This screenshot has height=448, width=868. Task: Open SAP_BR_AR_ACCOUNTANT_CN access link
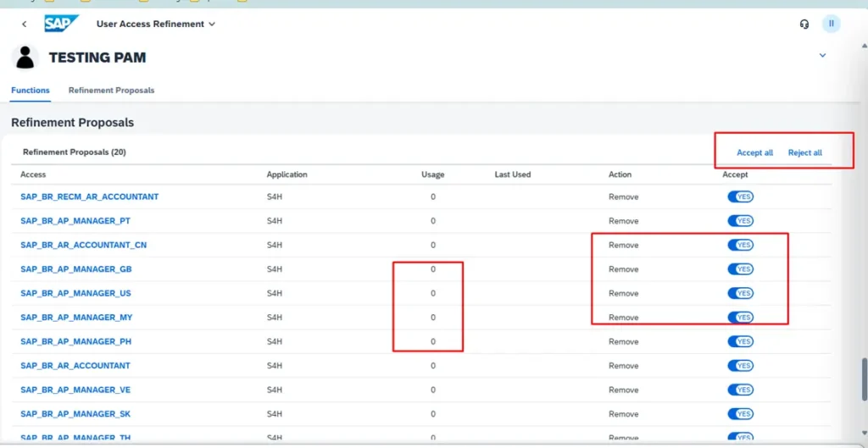(x=83, y=246)
